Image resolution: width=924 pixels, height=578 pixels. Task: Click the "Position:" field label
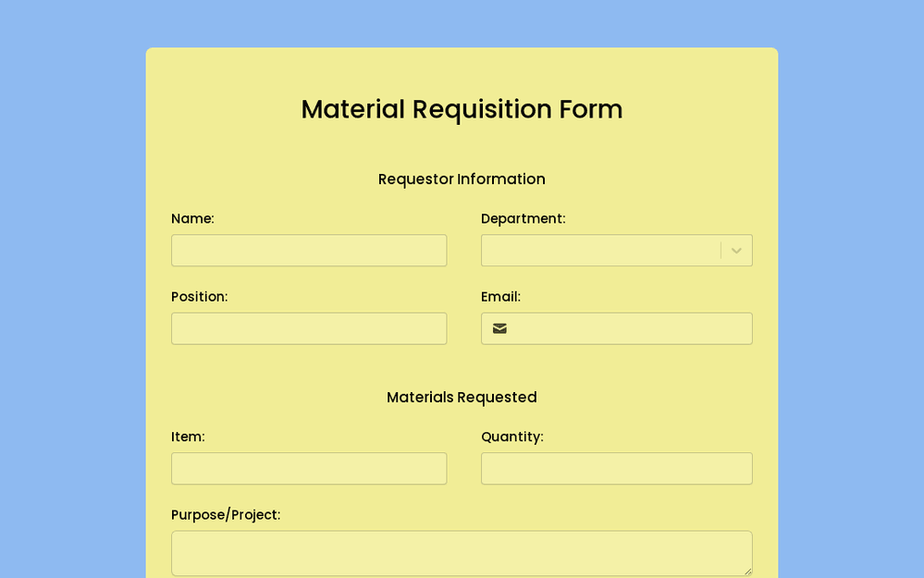(199, 297)
